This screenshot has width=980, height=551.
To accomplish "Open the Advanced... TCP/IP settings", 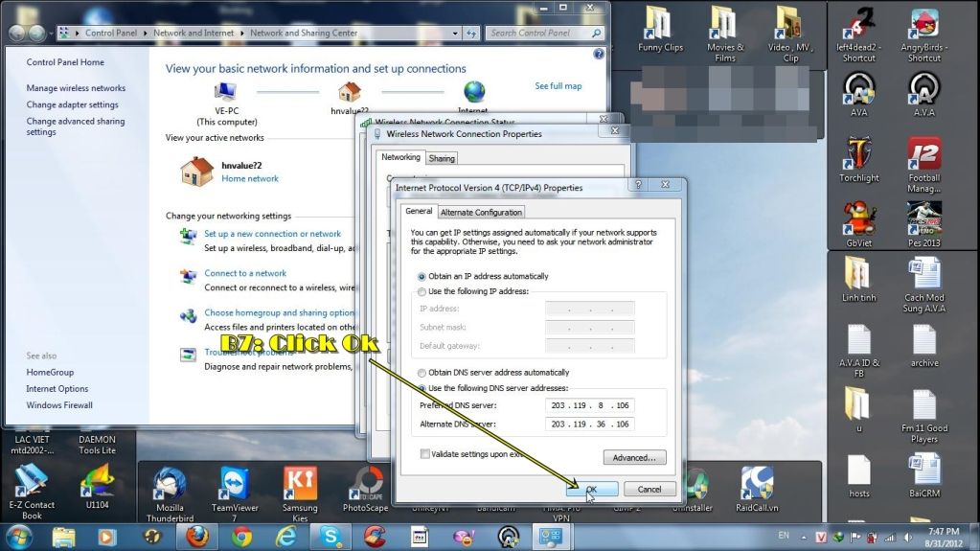I will (x=633, y=458).
